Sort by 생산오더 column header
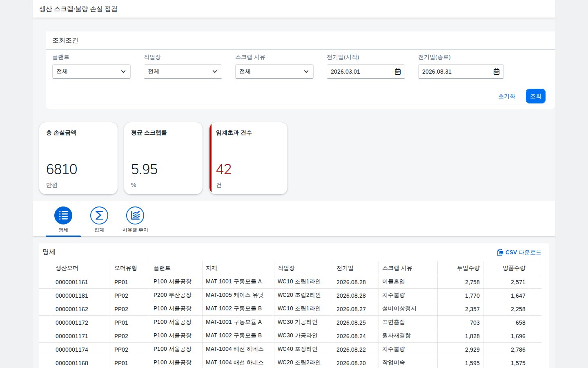Viewport: 588px width, 368px height. pyautogui.click(x=82, y=268)
